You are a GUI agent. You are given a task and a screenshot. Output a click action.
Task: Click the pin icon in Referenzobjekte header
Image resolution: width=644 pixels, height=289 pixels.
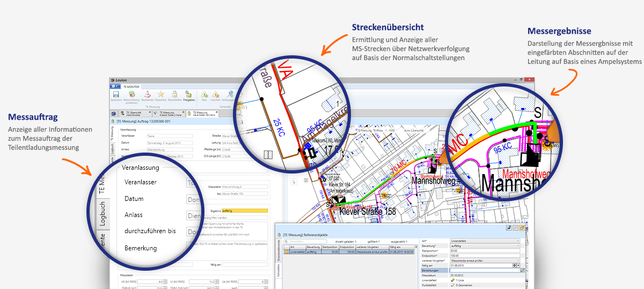[509, 228]
